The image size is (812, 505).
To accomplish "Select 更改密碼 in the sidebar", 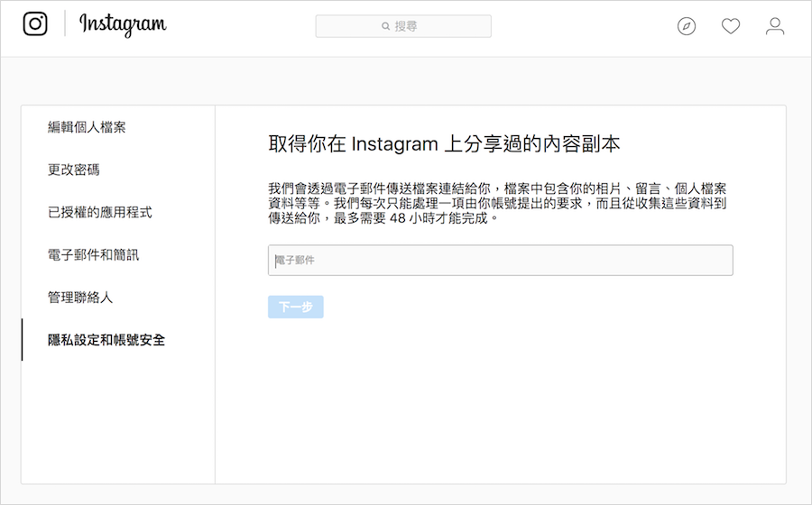I will [x=74, y=170].
